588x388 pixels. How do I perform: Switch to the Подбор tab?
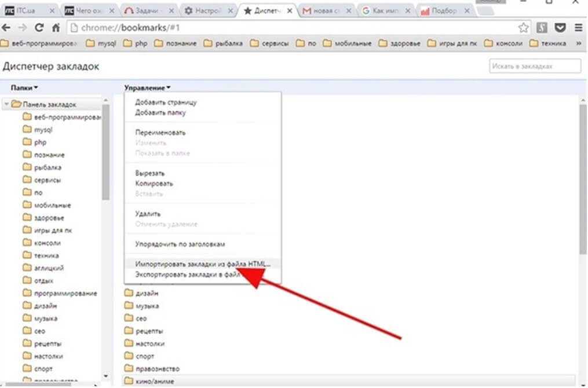tap(444, 11)
